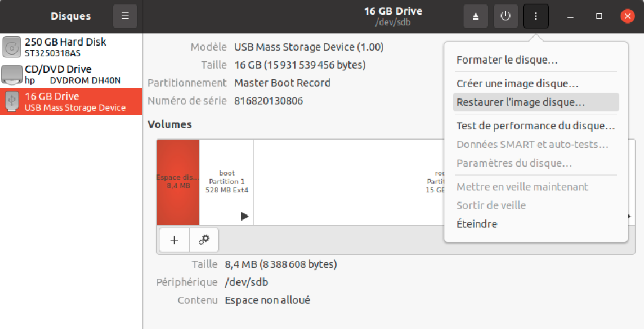Image resolution: width=644 pixels, height=329 pixels.
Task: Click the eject drive icon in header
Action: (x=475, y=16)
